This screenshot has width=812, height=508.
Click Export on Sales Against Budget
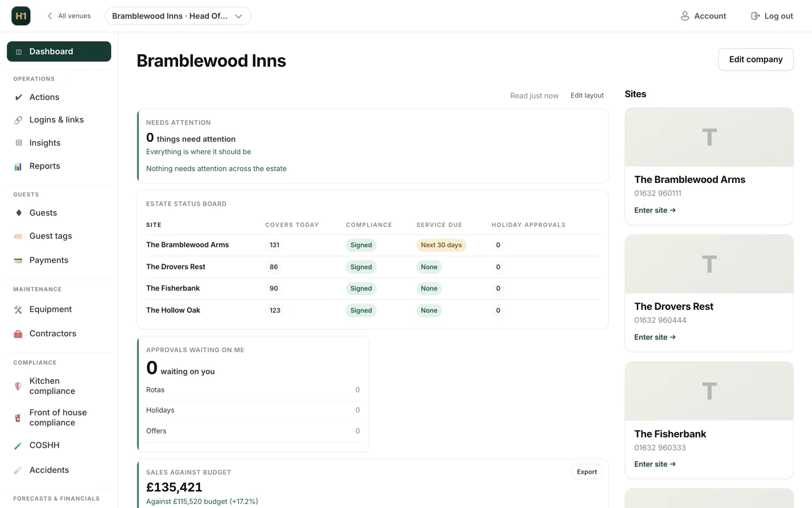(586, 472)
